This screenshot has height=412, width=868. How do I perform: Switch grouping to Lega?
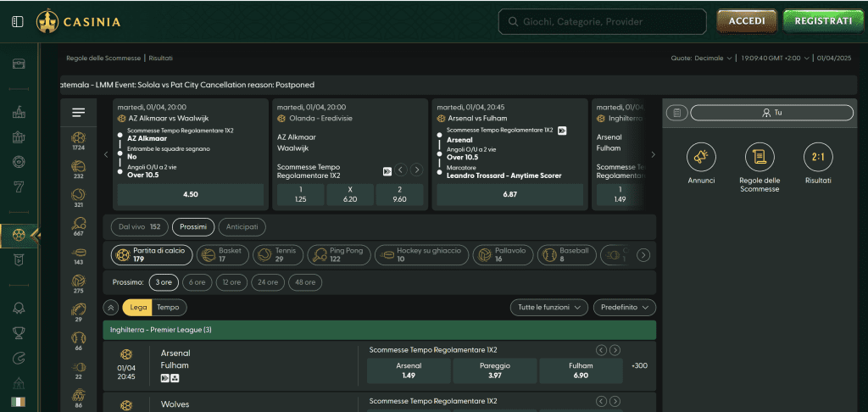tap(137, 308)
